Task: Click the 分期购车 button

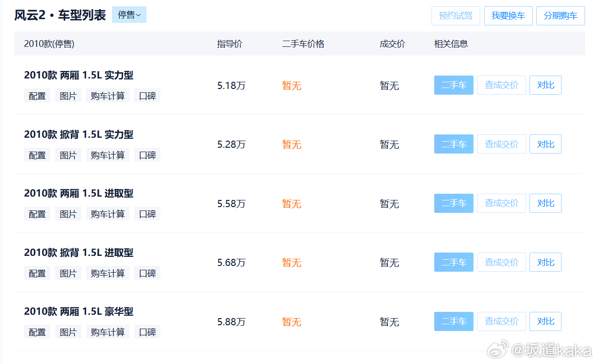Action: (x=561, y=16)
